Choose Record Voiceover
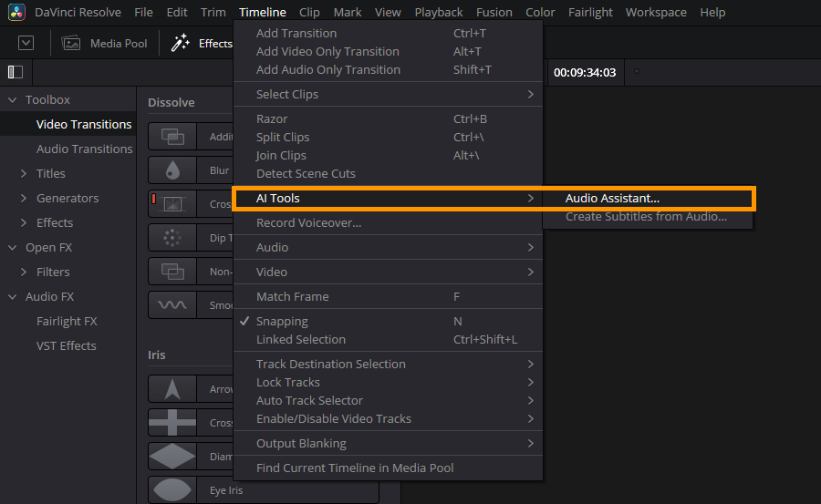The width and height of the screenshot is (821, 504). (x=388, y=223)
